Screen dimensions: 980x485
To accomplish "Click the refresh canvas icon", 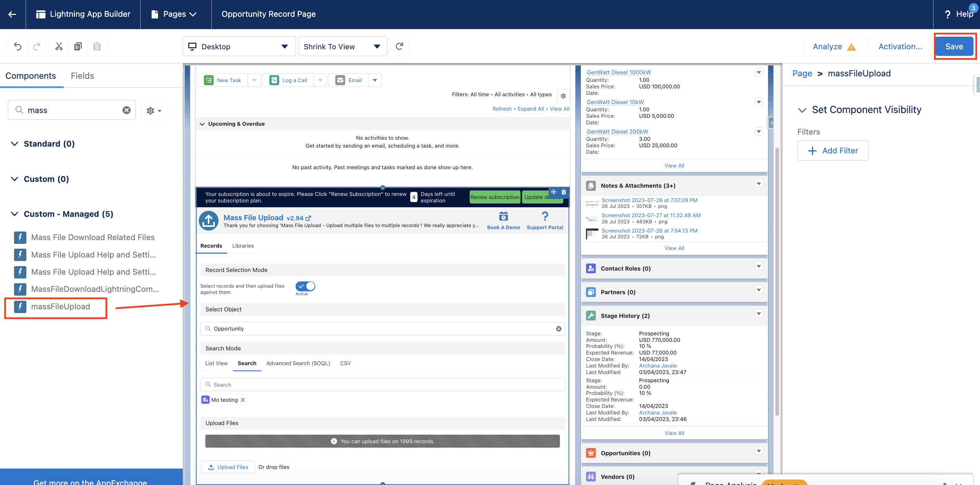I will coord(399,47).
